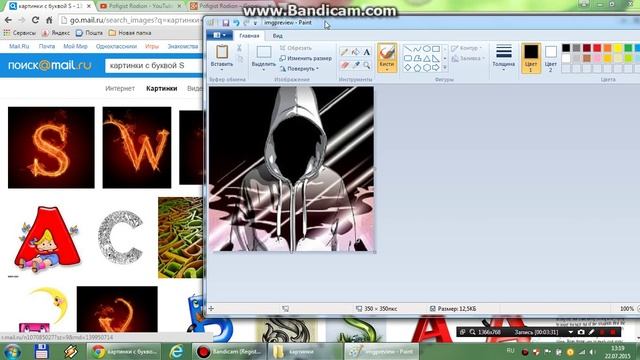The height and width of the screenshot is (360, 640).
Task: Click Chrome reload page icon
Action: coord(36,20)
